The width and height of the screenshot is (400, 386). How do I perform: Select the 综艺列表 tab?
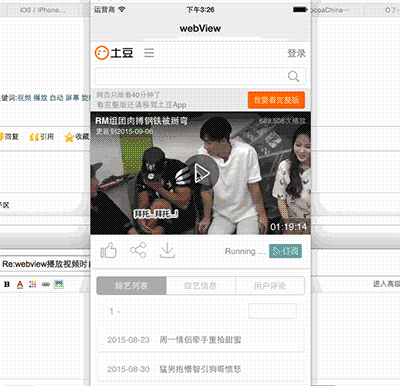pos(131,286)
